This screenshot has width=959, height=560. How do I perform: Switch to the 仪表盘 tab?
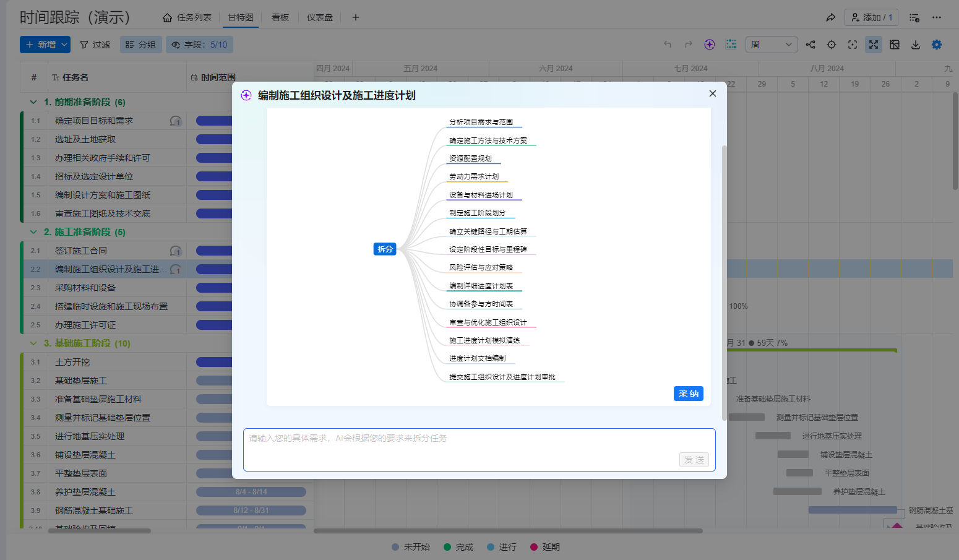point(320,17)
